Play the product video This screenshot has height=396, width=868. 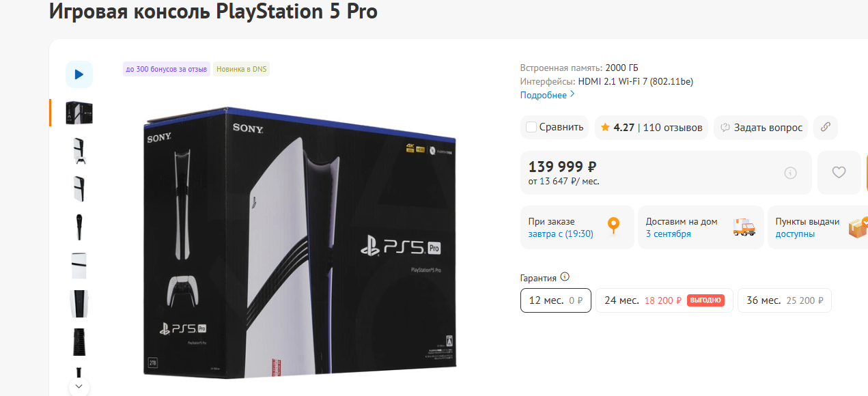point(79,74)
